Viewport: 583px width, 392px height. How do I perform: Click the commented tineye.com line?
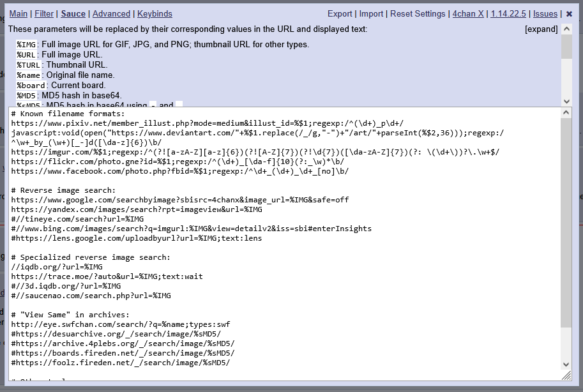[x=77, y=219]
